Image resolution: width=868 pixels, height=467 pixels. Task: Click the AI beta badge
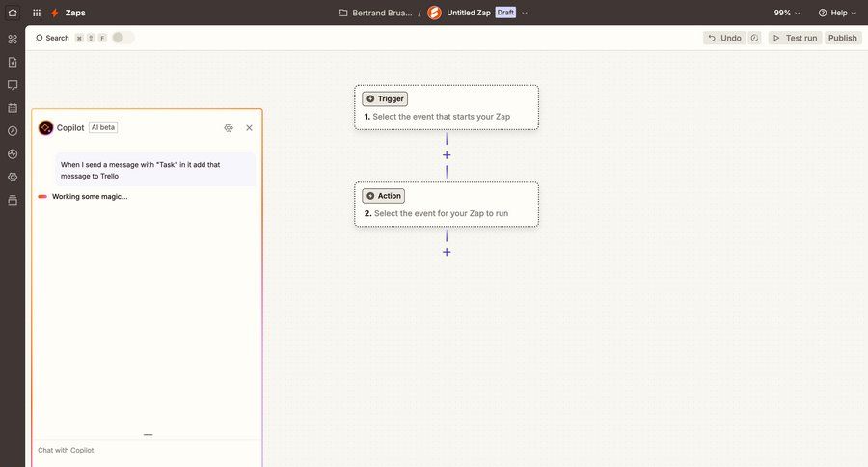103,127
